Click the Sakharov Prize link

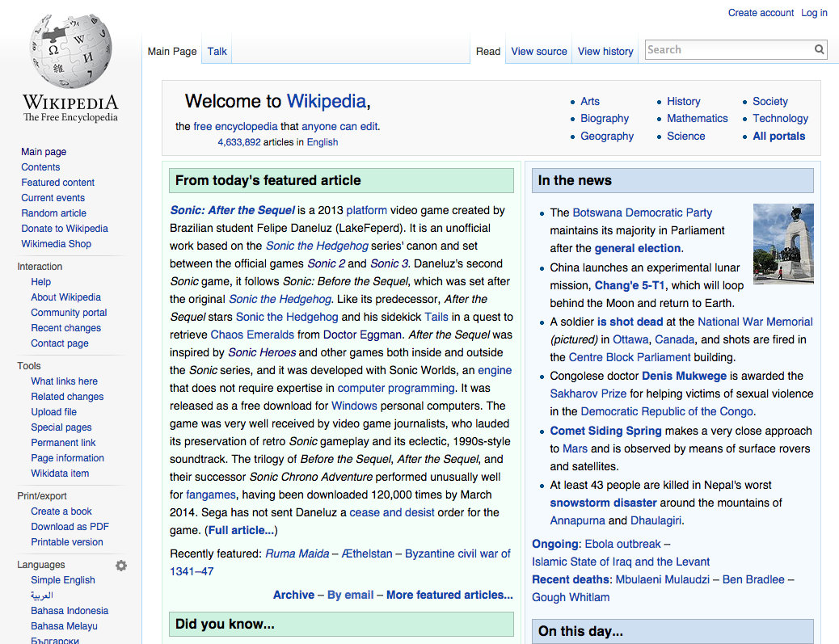point(588,394)
